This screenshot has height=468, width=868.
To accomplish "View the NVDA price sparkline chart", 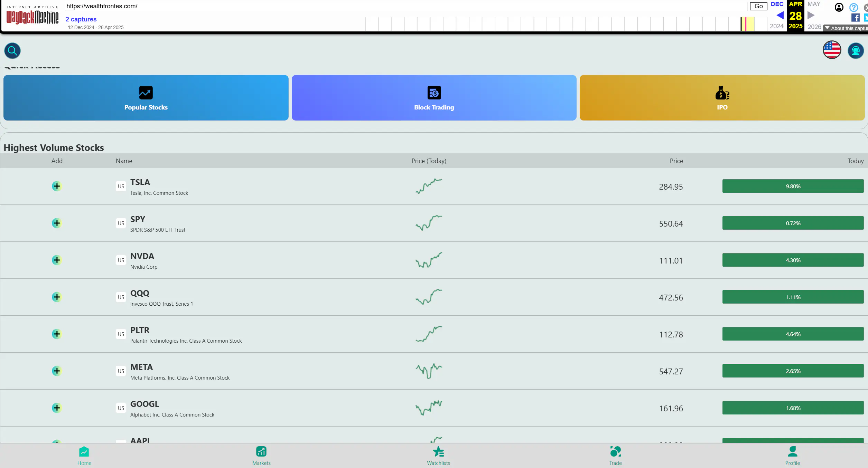I will (429, 260).
